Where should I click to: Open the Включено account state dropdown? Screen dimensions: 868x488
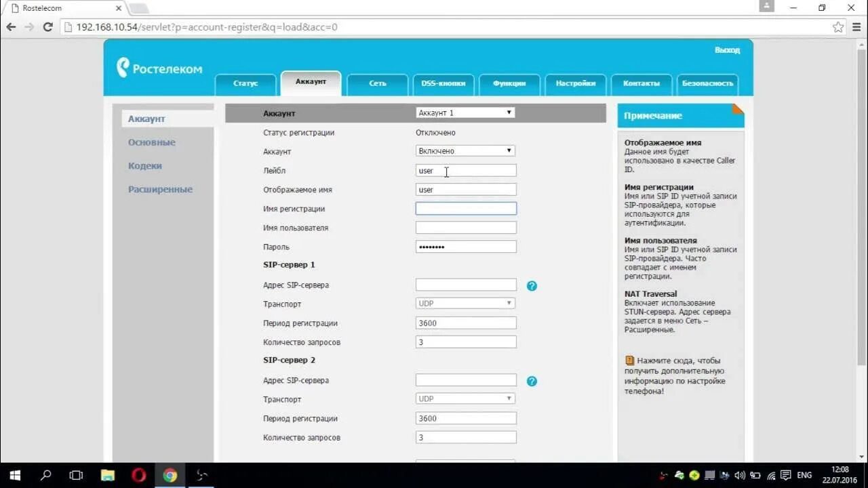point(465,150)
